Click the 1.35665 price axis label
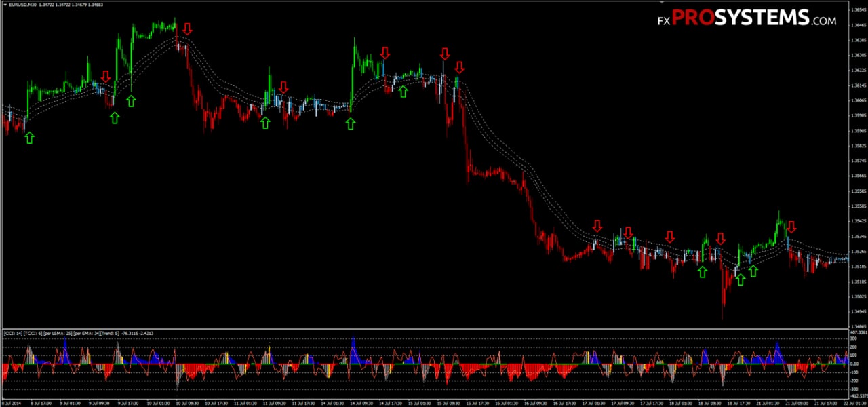This screenshot has width=868, height=407. (858, 176)
